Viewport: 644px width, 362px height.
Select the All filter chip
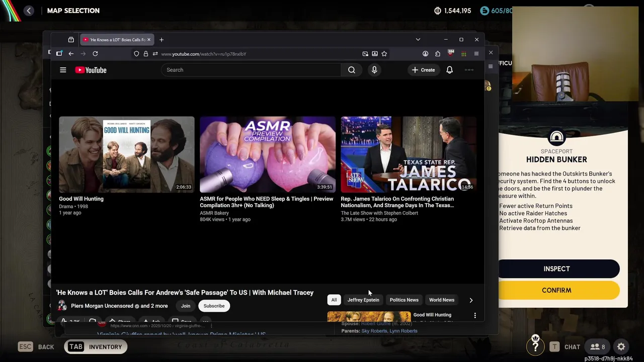tap(334, 300)
